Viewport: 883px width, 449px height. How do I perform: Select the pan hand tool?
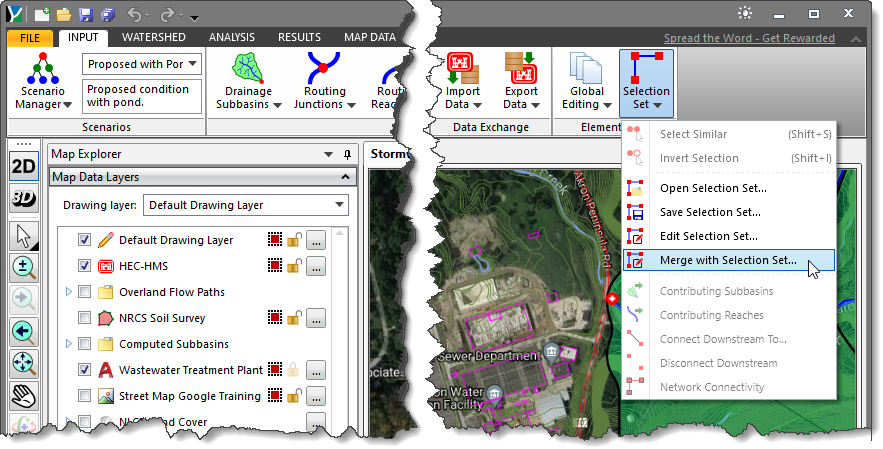point(24,395)
